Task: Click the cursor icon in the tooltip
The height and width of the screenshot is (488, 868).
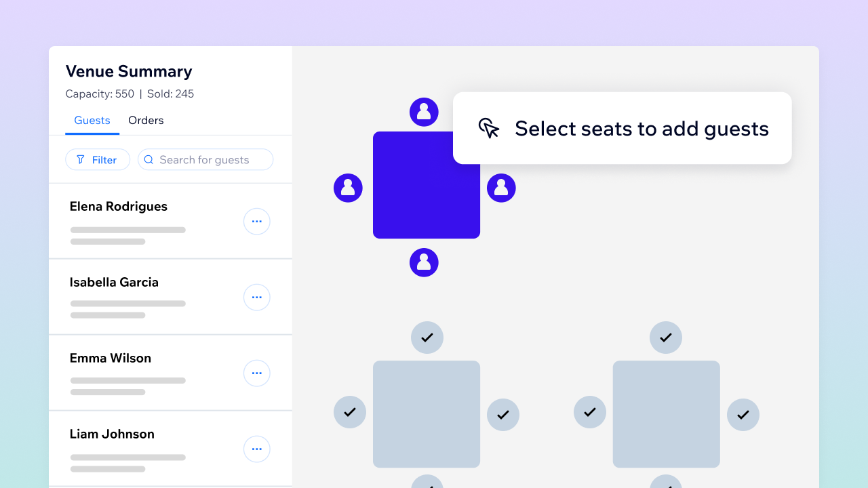Action: click(x=488, y=128)
